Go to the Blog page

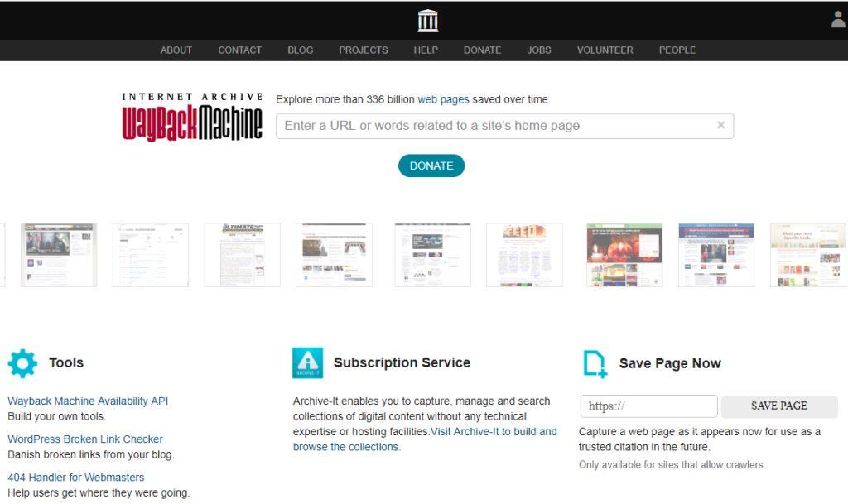click(300, 50)
